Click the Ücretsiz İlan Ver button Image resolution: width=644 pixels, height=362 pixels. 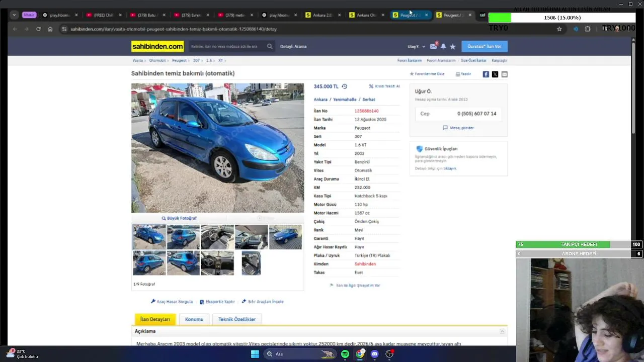485,46
